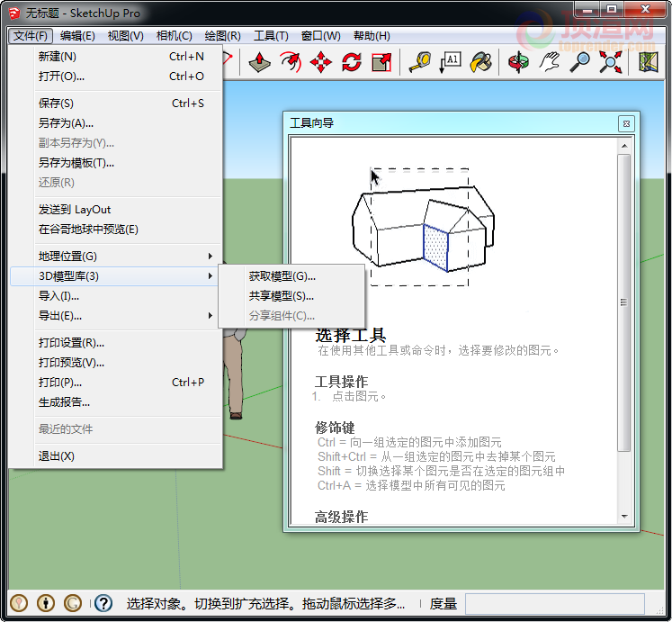Choose 保存(S) menu entry

(x=115, y=104)
